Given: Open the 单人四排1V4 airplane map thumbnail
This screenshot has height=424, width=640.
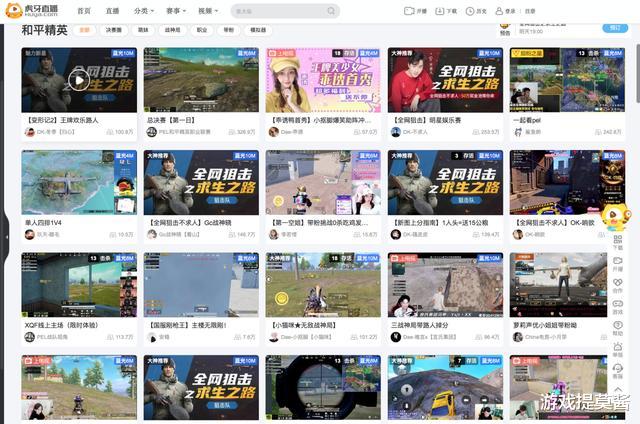Looking at the screenshot, I should point(79,182).
